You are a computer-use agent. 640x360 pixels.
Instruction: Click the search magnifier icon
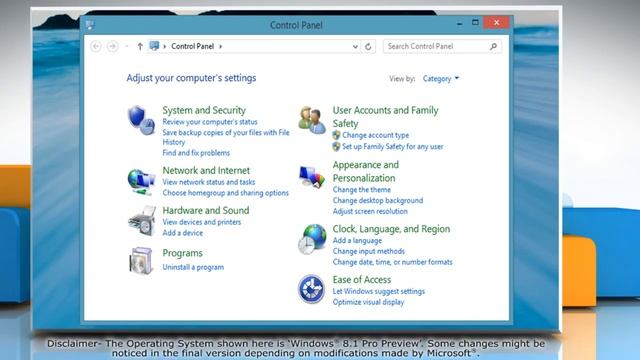(493, 47)
